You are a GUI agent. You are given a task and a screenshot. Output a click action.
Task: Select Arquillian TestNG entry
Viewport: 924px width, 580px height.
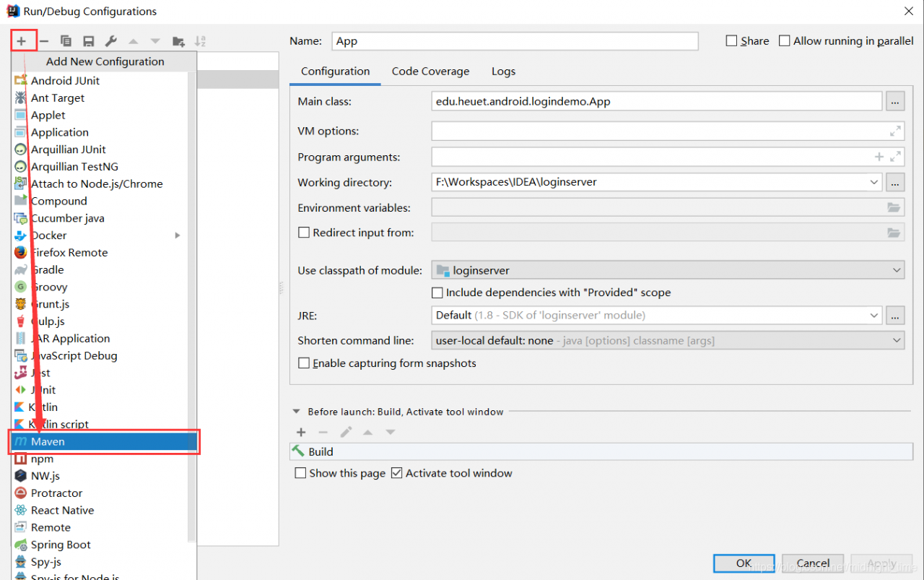click(100, 167)
